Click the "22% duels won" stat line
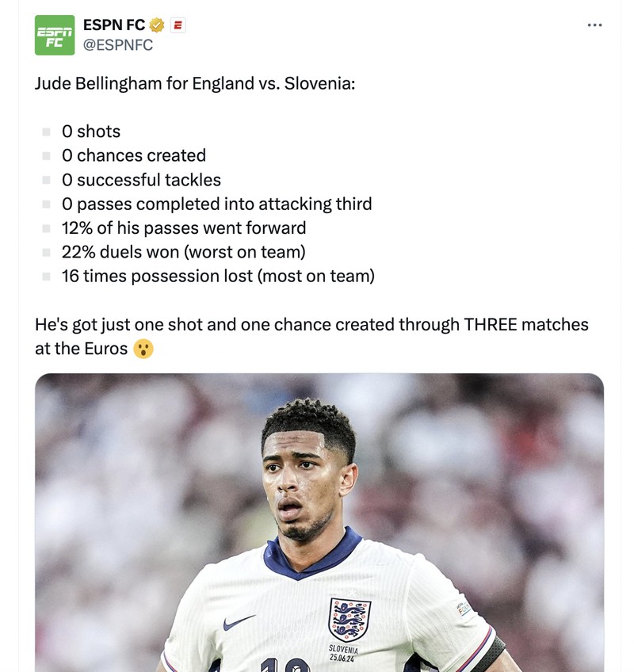Viewport: 634px width, 672px height. [x=184, y=252]
